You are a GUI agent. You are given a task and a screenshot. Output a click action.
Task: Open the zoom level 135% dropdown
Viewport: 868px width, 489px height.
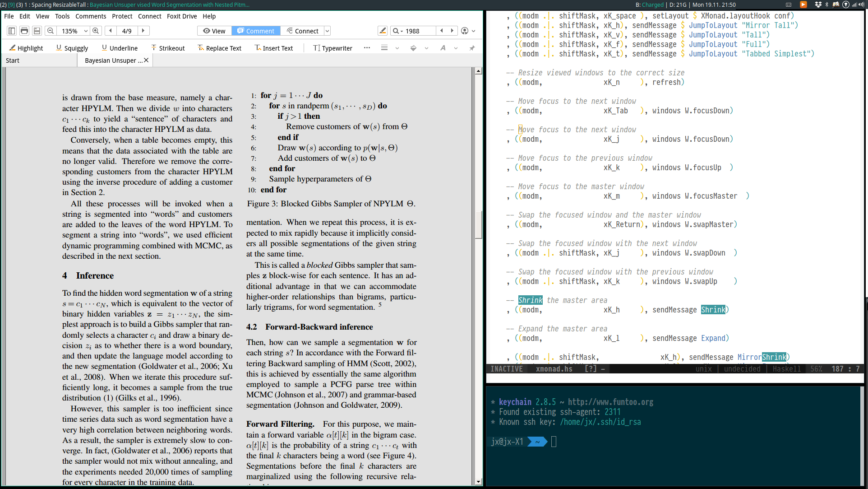click(86, 31)
